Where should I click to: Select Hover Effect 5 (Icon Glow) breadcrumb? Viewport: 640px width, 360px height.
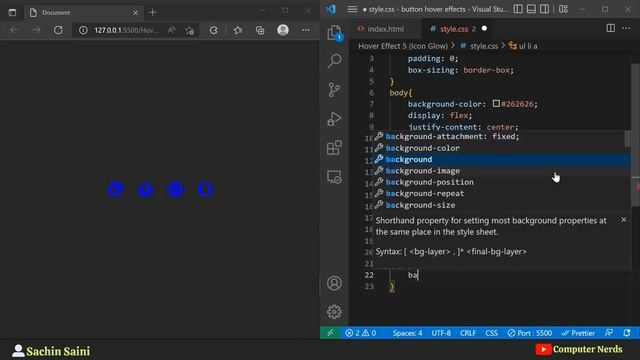pos(402,46)
